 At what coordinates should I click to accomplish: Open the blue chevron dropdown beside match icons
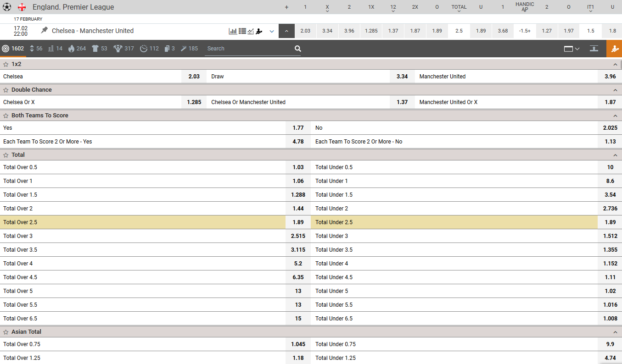tap(272, 31)
